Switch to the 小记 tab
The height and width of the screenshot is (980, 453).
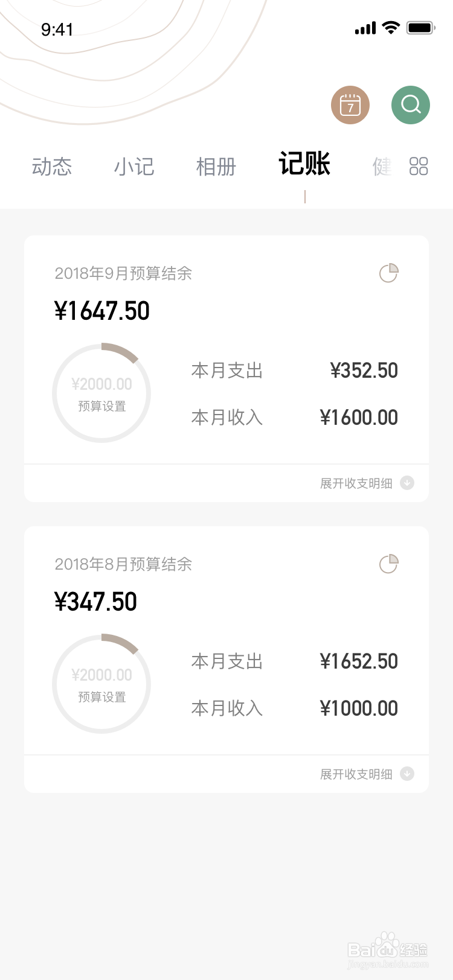coord(134,167)
